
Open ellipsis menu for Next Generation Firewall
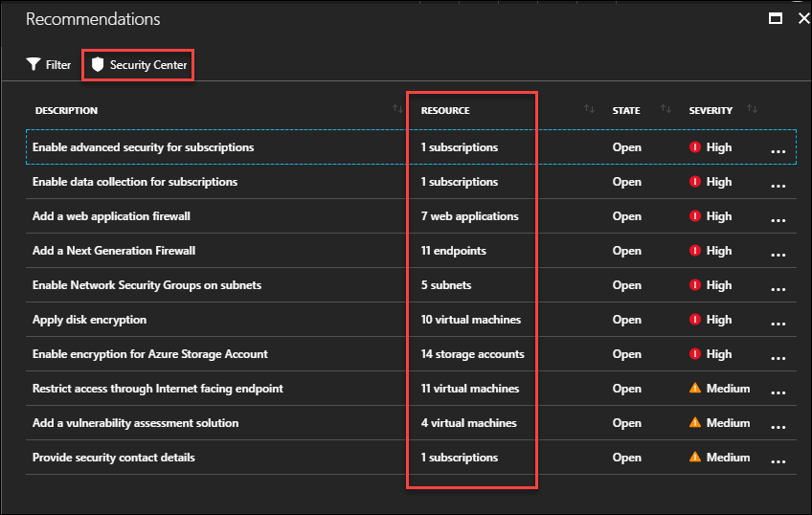tap(778, 255)
